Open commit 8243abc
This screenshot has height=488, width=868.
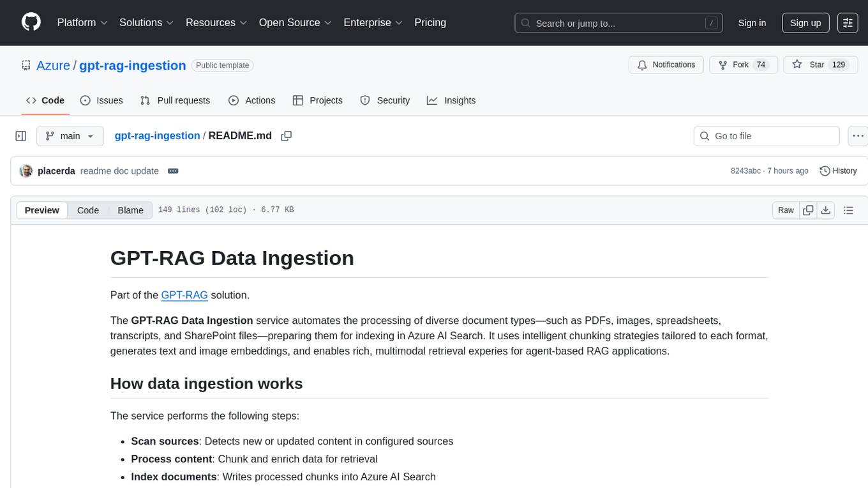tap(745, 171)
